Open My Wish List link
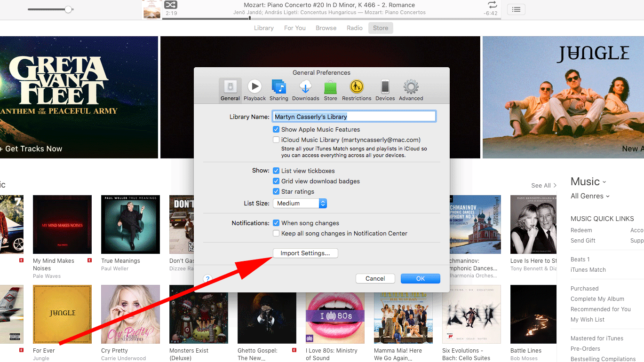The width and height of the screenshot is (644, 362). point(588,320)
